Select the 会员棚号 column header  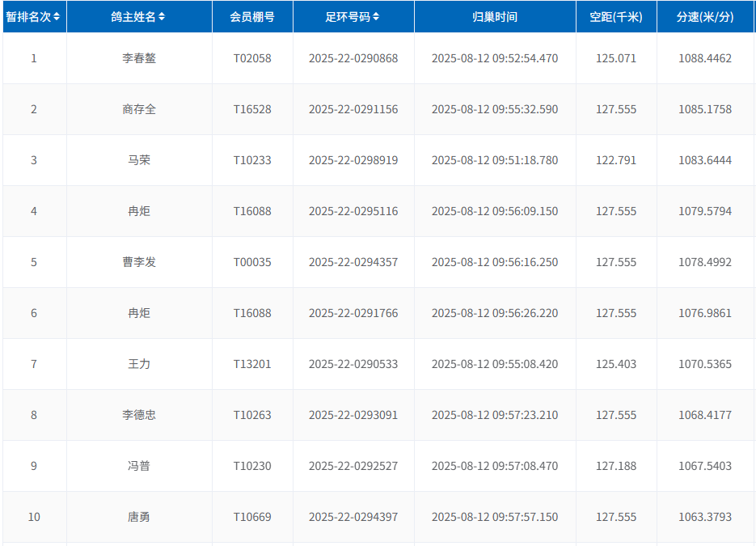252,17
